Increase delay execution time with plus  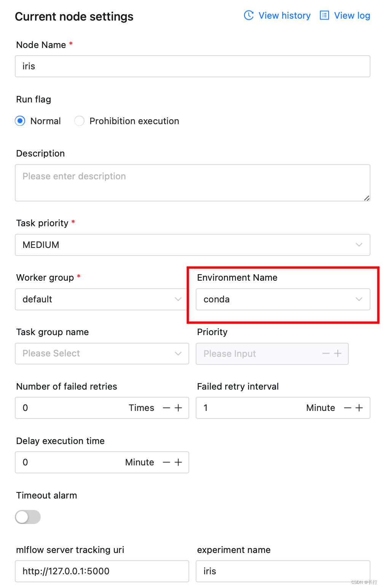[178, 462]
